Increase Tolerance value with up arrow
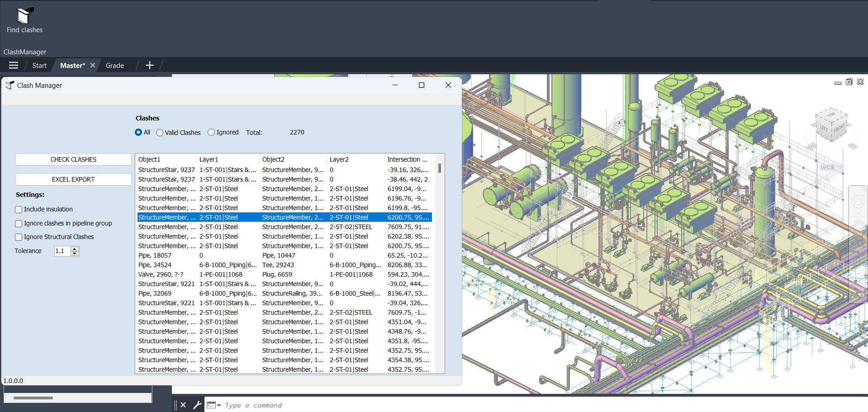This screenshot has width=868, height=412. (75, 249)
